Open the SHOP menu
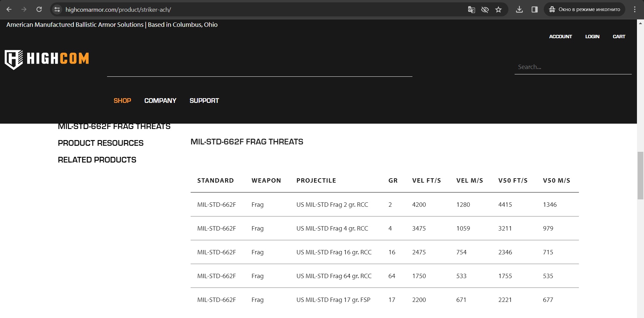 tap(122, 101)
